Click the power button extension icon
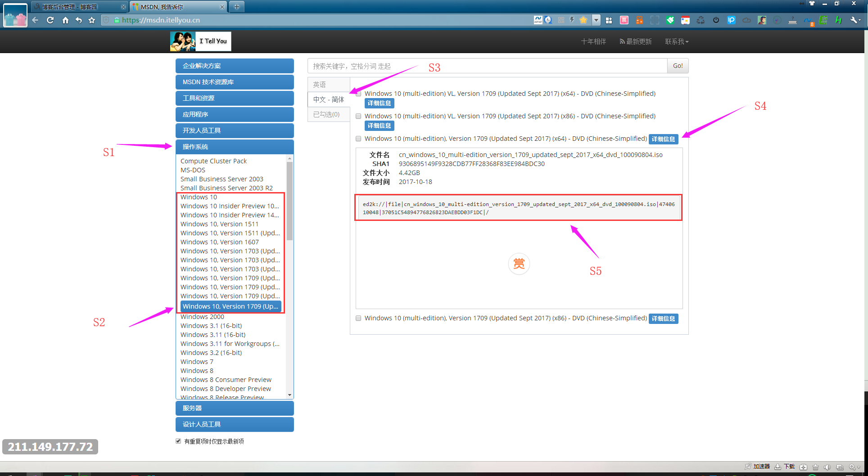Image resolution: width=868 pixels, height=476 pixels. tap(716, 20)
